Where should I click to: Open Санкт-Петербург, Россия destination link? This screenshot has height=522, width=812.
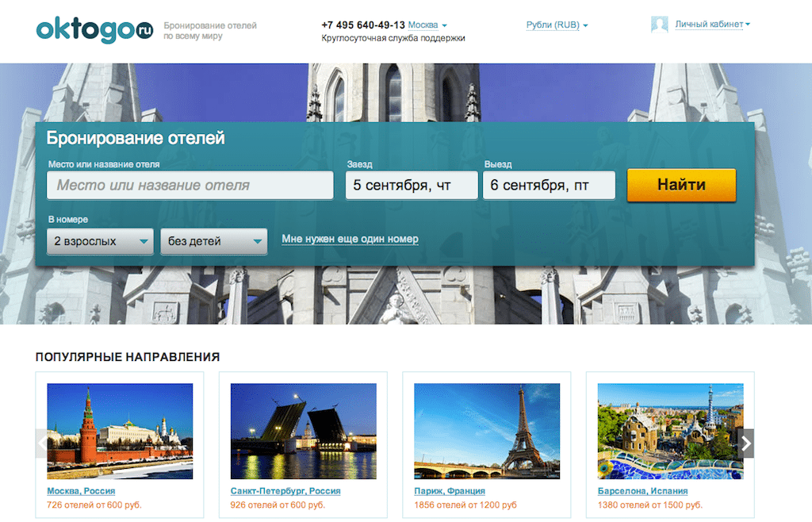[x=285, y=491]
